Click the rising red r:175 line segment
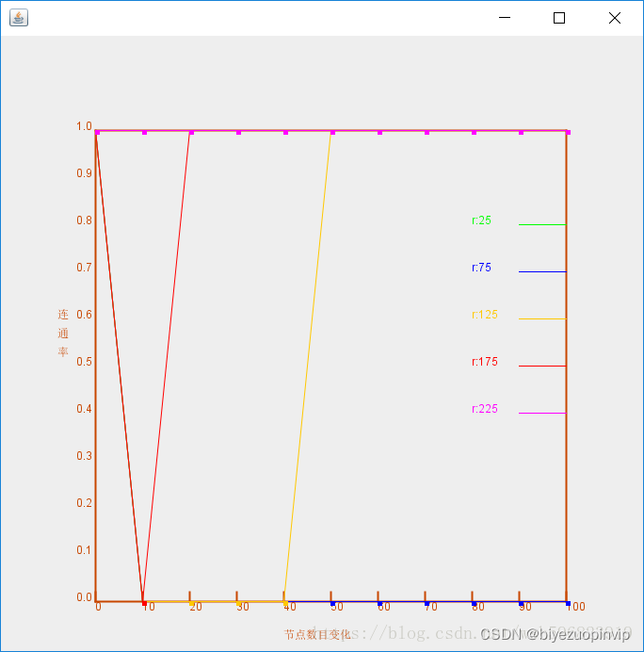Image resolution: width=644 pixels, height=652 pixels. [167, 367]
